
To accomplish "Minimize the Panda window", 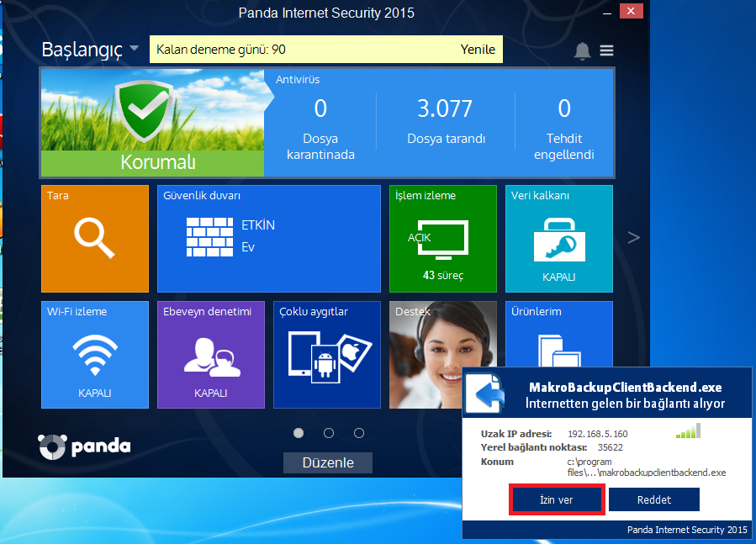I will pyautogui.click(x=607, y=13).
